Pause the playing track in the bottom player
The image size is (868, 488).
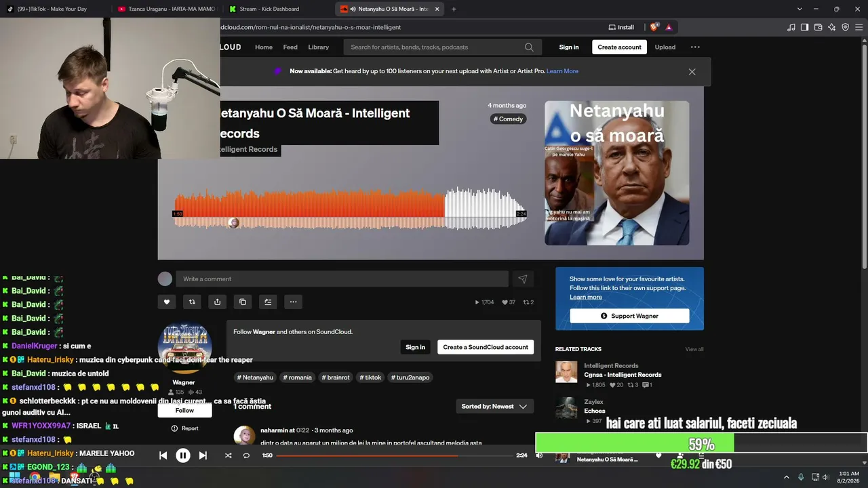click(183, 455)
